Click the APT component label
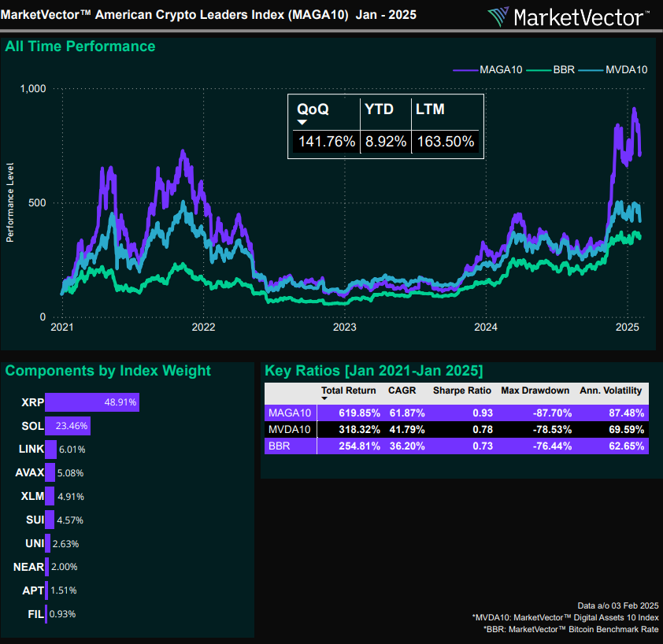663x644 pixels. coord(33,590)
